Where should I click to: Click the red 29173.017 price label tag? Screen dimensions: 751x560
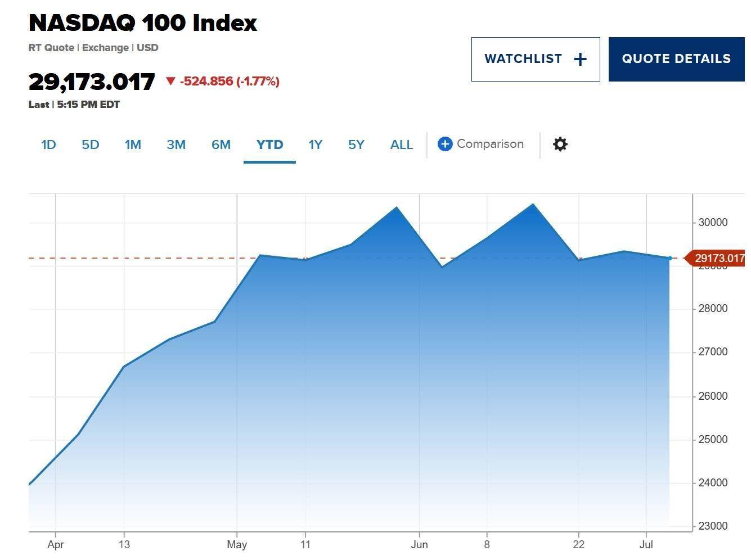pyautogui.click(x=716, y=258)
